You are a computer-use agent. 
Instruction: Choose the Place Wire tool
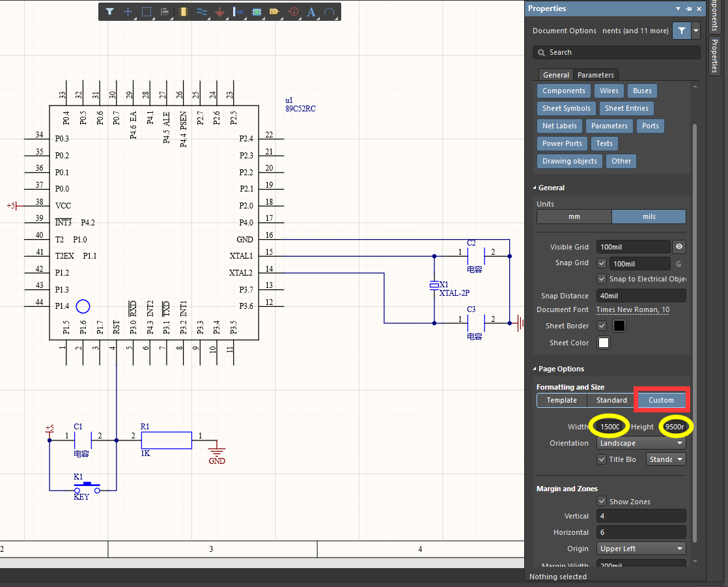[x=202, y=12]
